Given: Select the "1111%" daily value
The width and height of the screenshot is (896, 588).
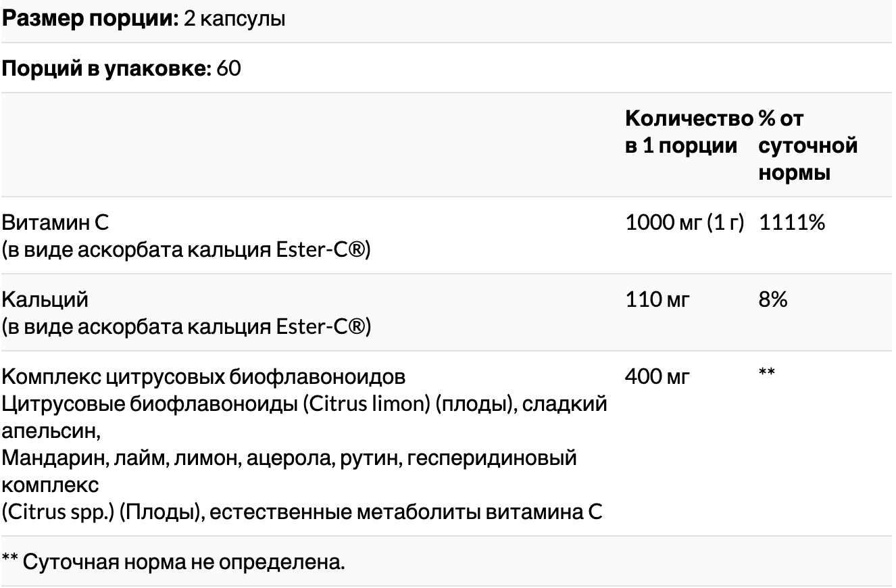Looking at the screenshot, I should tap(792, 222).
